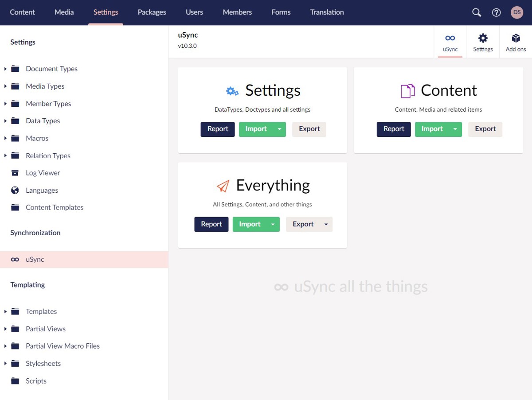
Task: Select uSync in the Synchronization tree
Action: point(84,260)
